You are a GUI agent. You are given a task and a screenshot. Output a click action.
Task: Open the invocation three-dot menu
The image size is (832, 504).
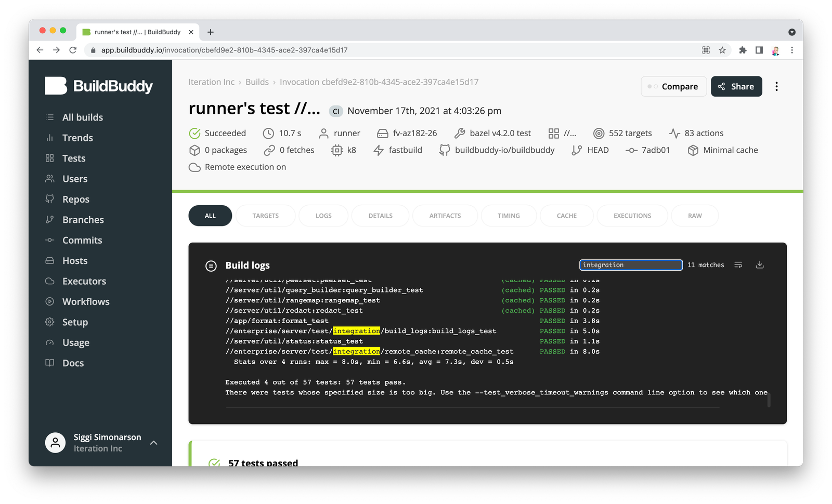tap(776, 86)
